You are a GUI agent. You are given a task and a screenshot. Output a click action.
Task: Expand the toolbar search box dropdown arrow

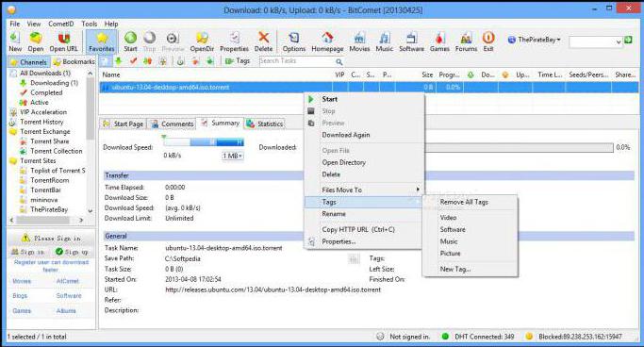click(619, 41)
